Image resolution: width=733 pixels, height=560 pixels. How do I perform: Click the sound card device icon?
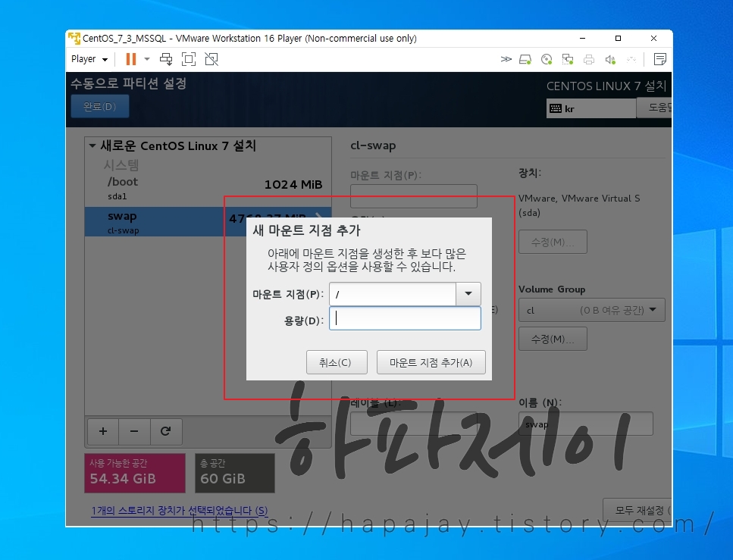pos(610,59)
